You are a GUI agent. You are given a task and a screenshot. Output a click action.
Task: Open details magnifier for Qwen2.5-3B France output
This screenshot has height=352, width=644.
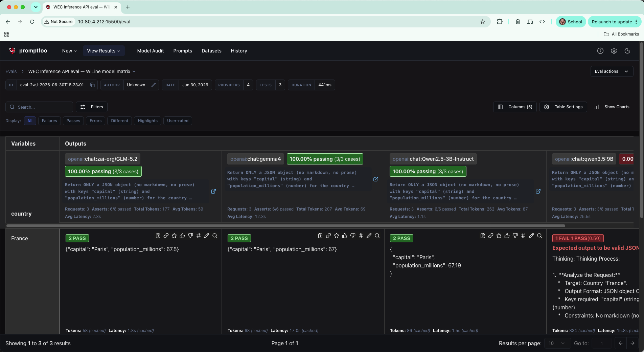click(539, 236)
